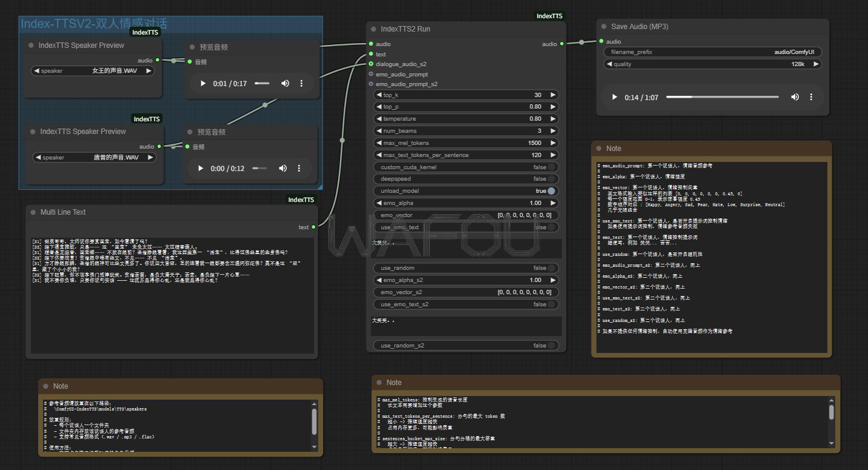Increase top_k with right arrow
The image size is (868, 470).
(553, 95)
